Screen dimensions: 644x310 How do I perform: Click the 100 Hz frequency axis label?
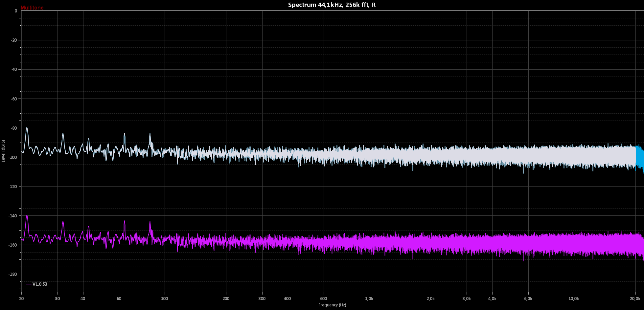[x=164, y=299]
